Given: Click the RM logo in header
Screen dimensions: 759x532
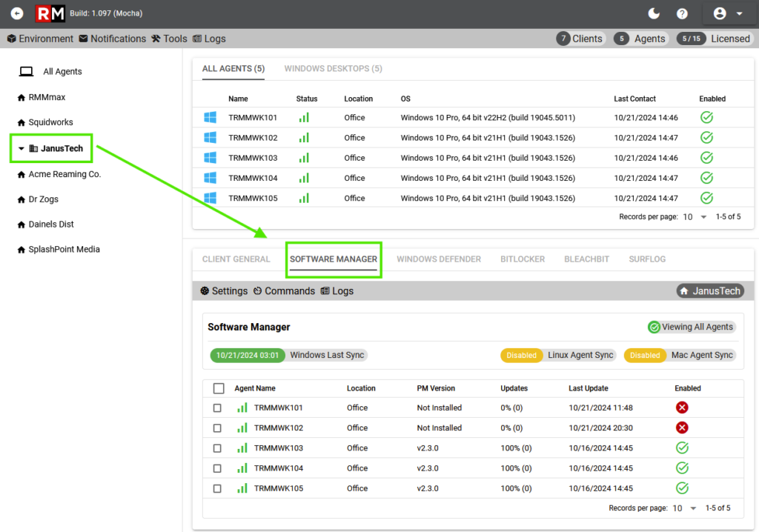Looking at the screenshot, I should 50,13.
